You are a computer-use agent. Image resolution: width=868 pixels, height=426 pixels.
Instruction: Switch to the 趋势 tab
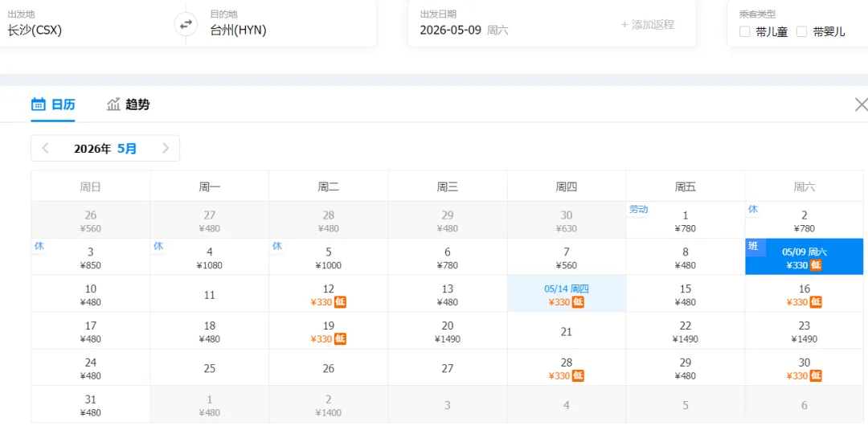(129, 104)
